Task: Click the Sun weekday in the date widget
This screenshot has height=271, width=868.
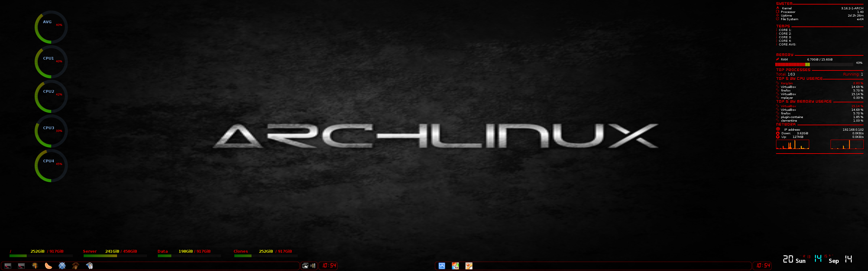Action: coord(800,261)
